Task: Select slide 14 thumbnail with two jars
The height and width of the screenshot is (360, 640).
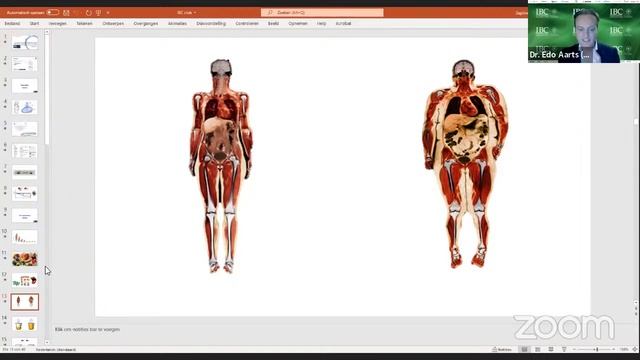Action: [x=25, y=324]
